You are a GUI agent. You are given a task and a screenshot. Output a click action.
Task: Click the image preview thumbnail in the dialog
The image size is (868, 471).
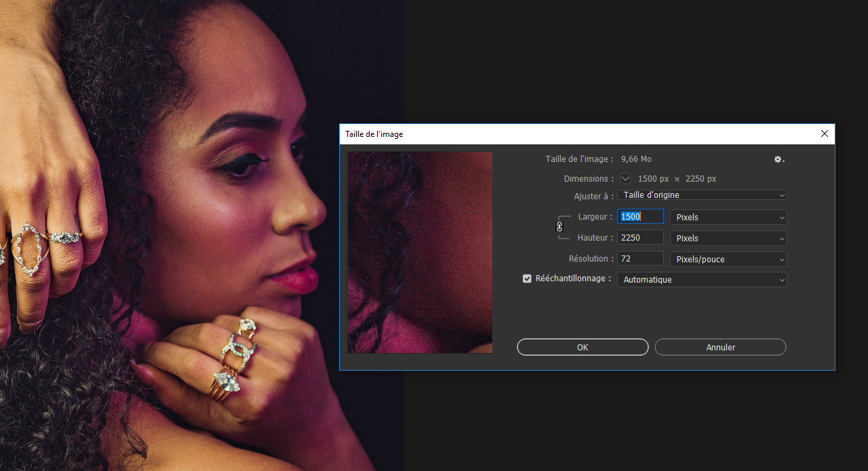[420, 252]
